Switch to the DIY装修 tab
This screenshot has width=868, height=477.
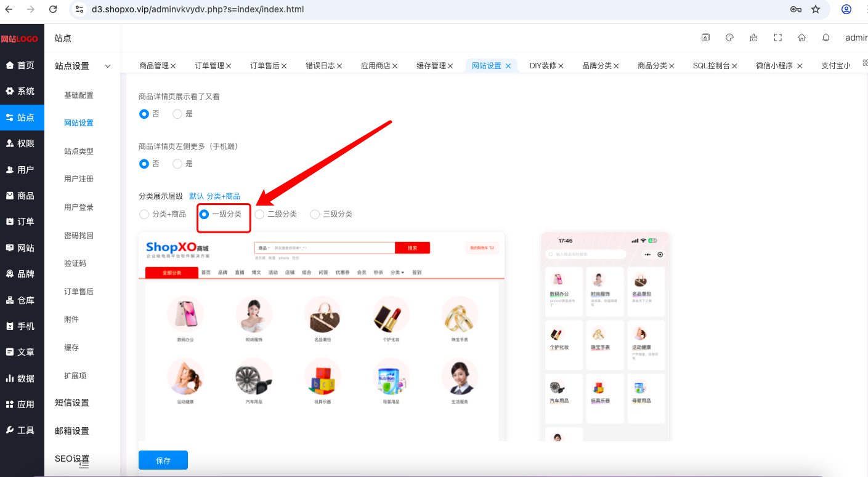pyautogui.click(x=543, y=65)
